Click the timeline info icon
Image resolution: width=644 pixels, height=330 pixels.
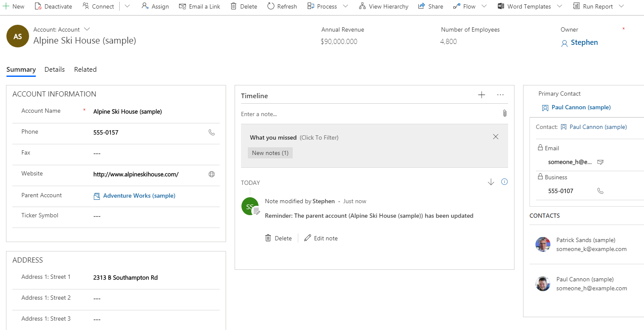point(504,182)
